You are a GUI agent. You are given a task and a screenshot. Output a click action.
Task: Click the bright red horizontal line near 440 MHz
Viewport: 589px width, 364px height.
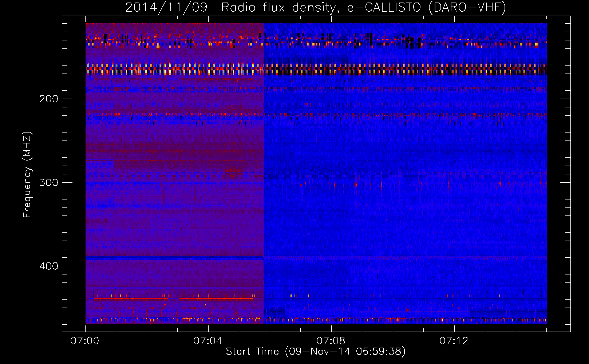pyautogui.click(x=173, y=298)
